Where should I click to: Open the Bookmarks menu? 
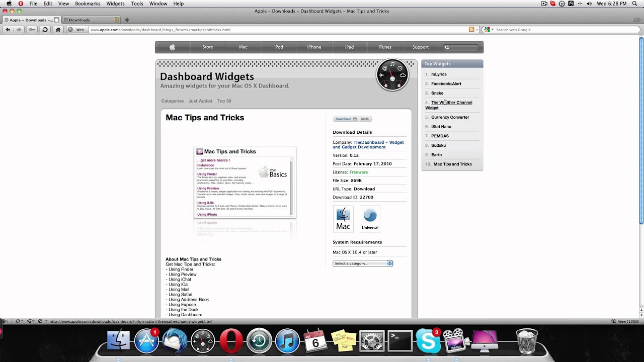(88, 4)
